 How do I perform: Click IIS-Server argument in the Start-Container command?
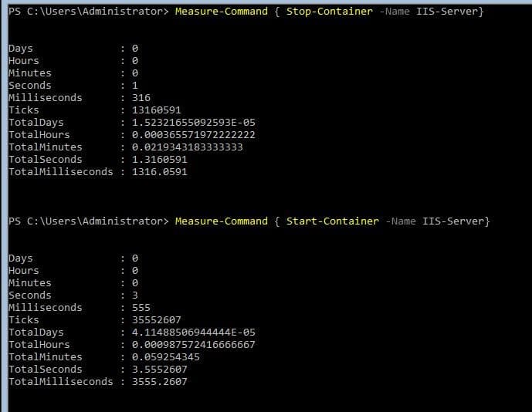click(456, 221)
